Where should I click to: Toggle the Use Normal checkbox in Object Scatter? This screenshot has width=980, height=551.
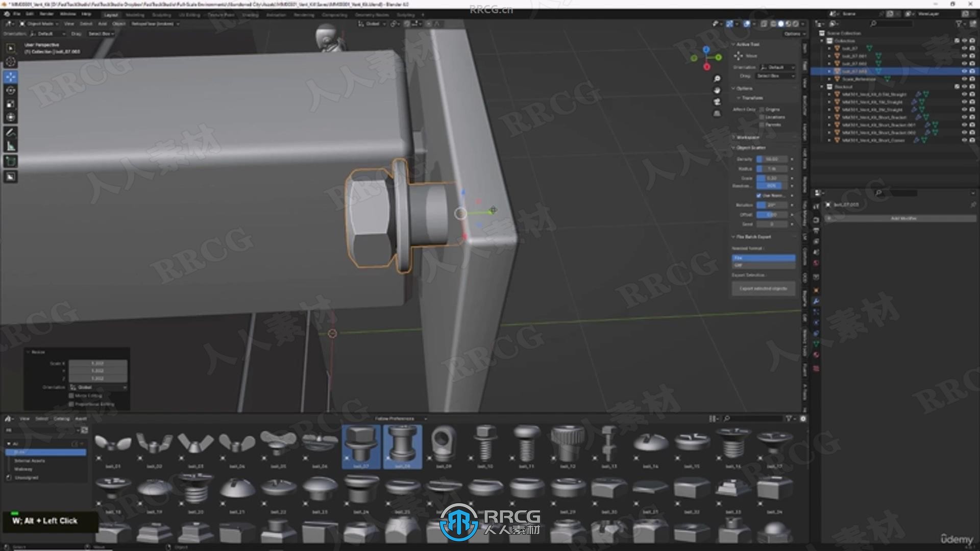758,195
